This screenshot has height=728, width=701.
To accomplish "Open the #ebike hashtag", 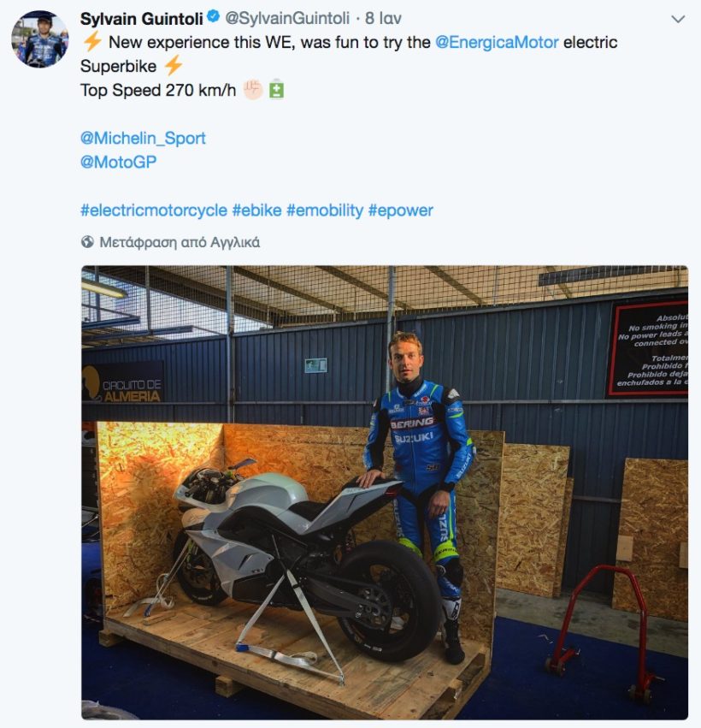I will [x=256, y=210].
